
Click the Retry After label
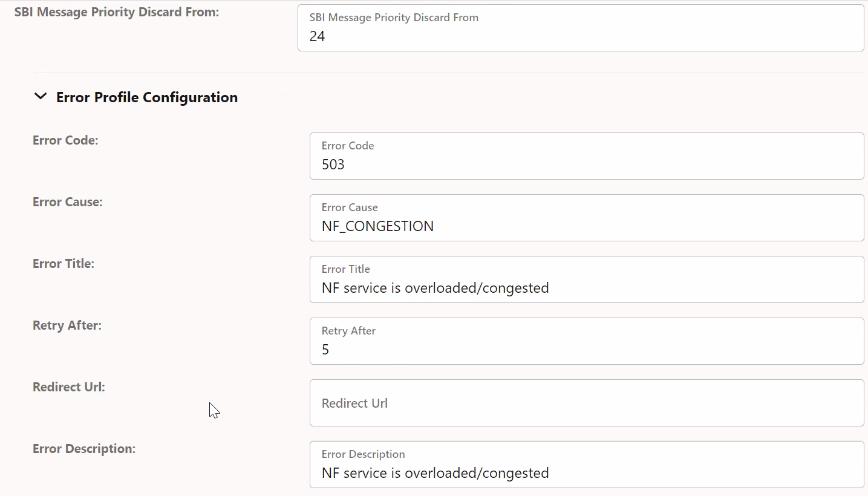click(x=67, y=325)
